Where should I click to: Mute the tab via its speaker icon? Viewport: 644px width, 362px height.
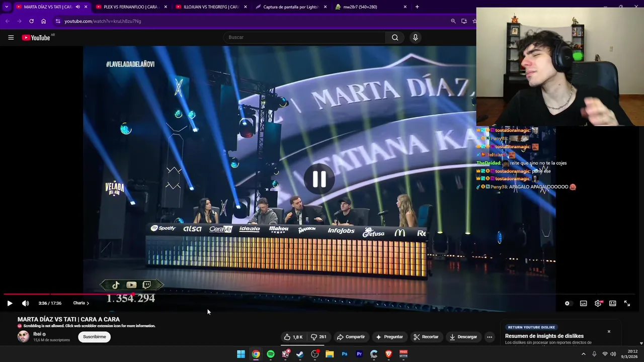77,7
